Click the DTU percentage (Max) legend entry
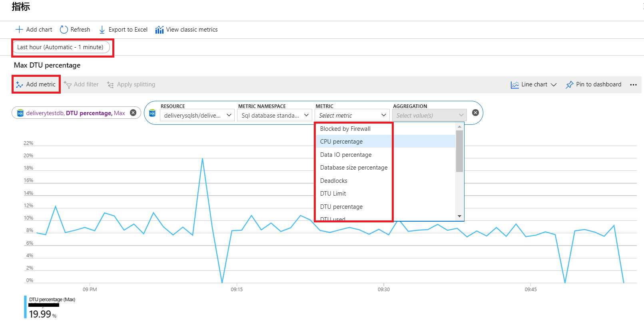 click(x=52, y=300)
